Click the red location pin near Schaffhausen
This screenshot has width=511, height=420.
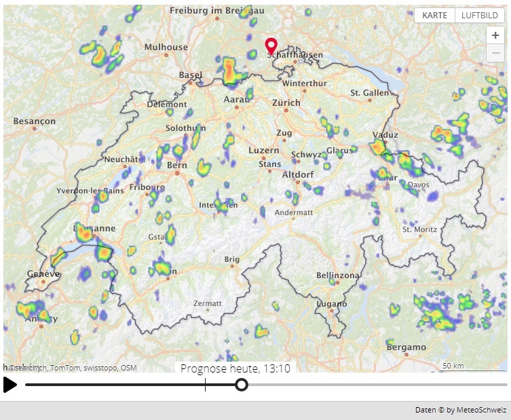click(x=271, y=46)
